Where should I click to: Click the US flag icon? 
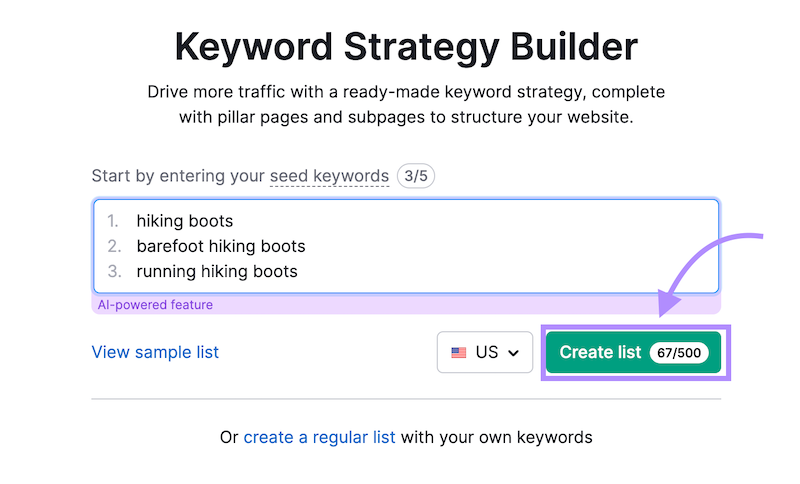(459, 353)
